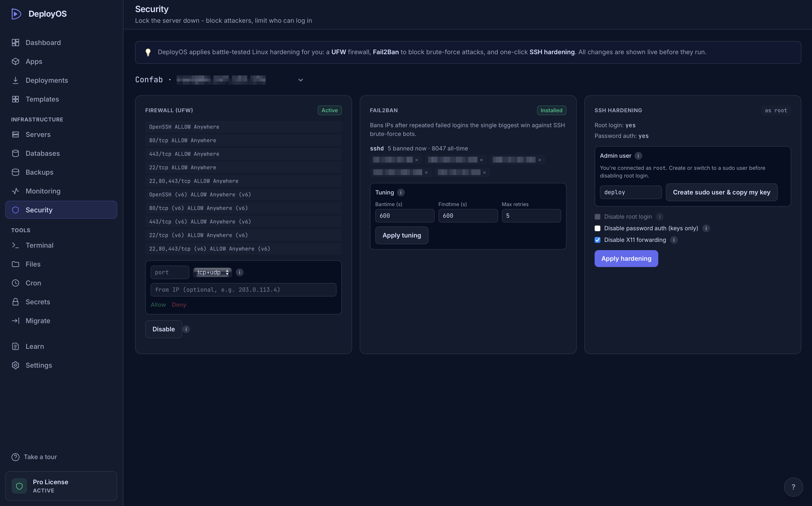The width and height of the screenshot is (812, 506).
Task: Click the Firewall Active status badge
Action: tap(329, 111)
